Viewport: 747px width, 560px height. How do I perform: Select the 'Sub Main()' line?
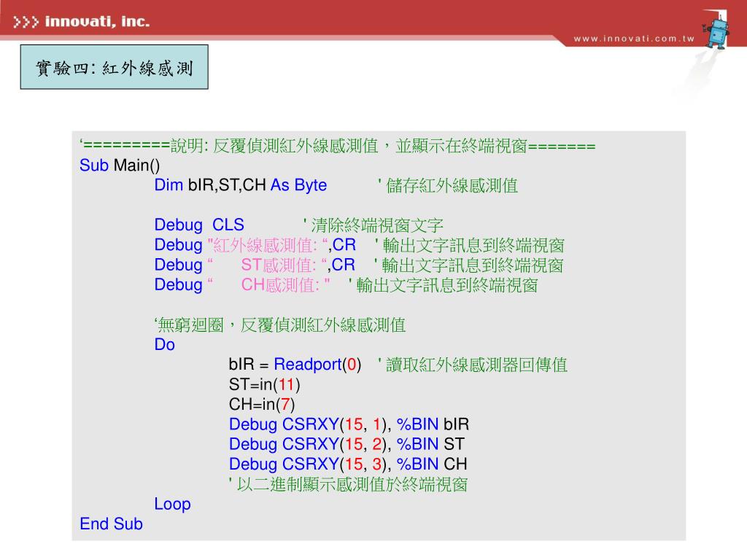point(120,166)
